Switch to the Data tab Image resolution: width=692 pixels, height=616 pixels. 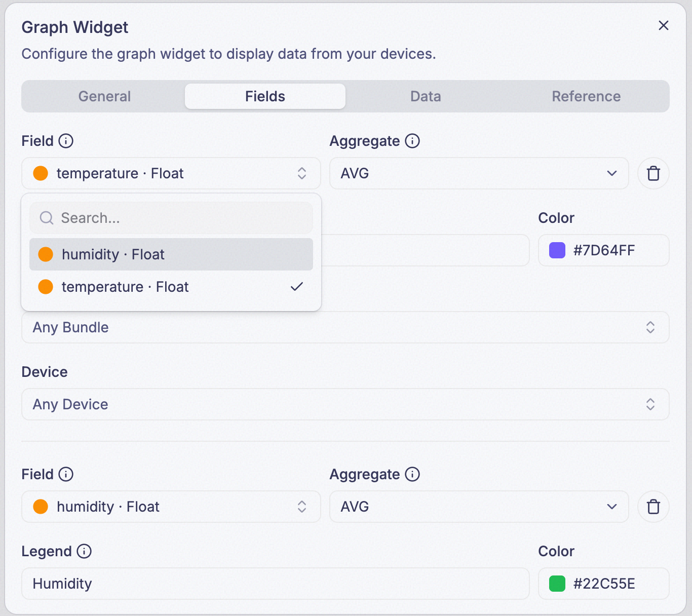pos(426,96)
